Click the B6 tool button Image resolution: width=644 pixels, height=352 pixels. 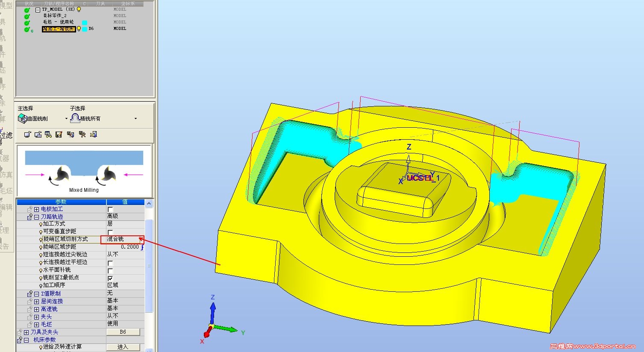[123, 332]
